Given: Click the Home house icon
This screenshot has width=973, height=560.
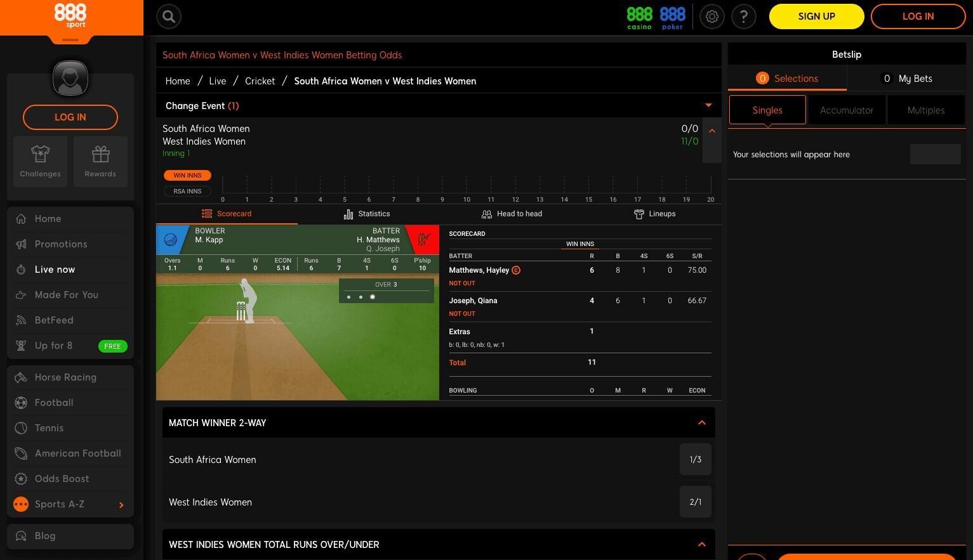Looking at the screenshot, I should click(21, 219).
